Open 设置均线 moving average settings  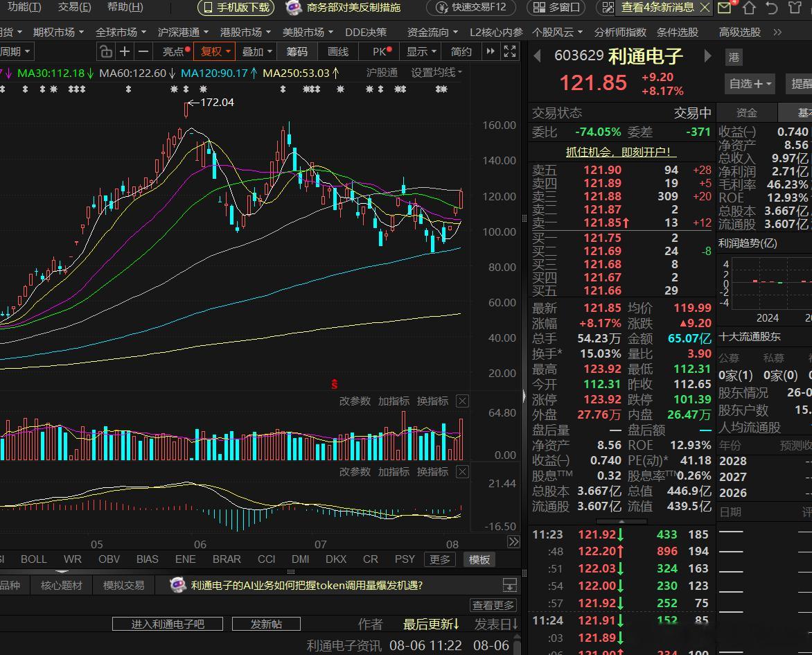(436, 73)
